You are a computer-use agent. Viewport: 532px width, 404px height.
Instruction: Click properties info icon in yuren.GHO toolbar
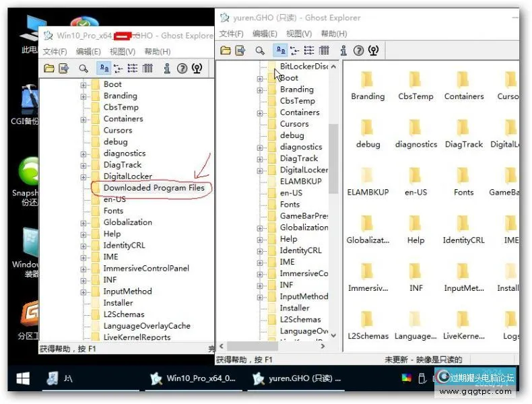pos(343,50)
